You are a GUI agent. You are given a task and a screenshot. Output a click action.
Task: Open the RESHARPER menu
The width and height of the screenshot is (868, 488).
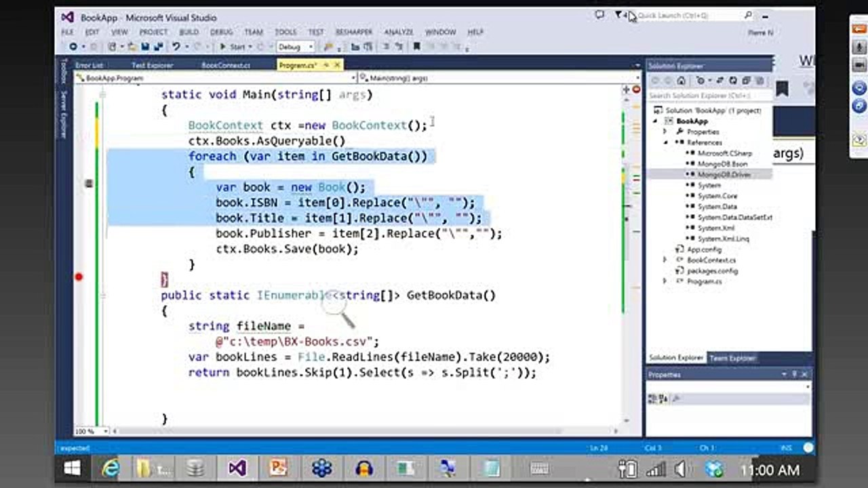[x=355, y=32]
